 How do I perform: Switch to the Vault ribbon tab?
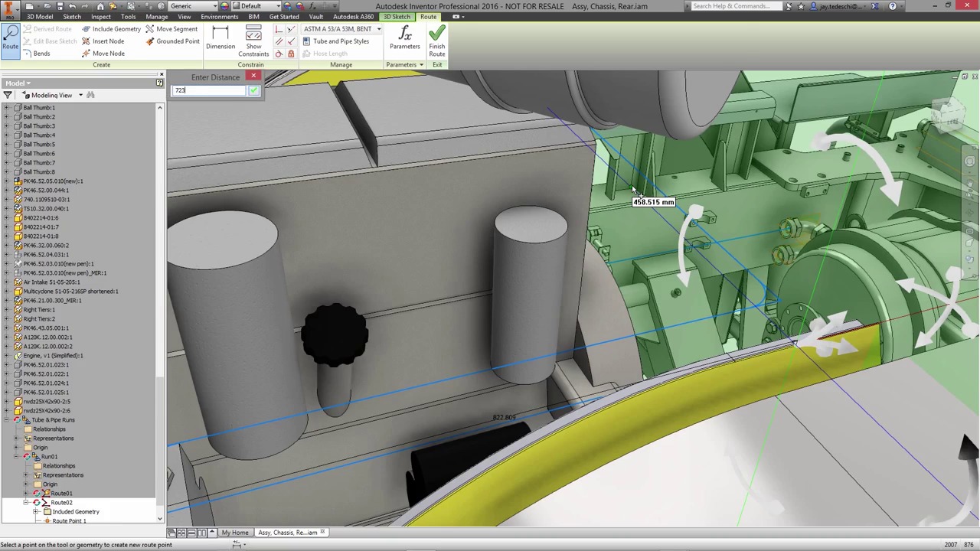[315, 17]
